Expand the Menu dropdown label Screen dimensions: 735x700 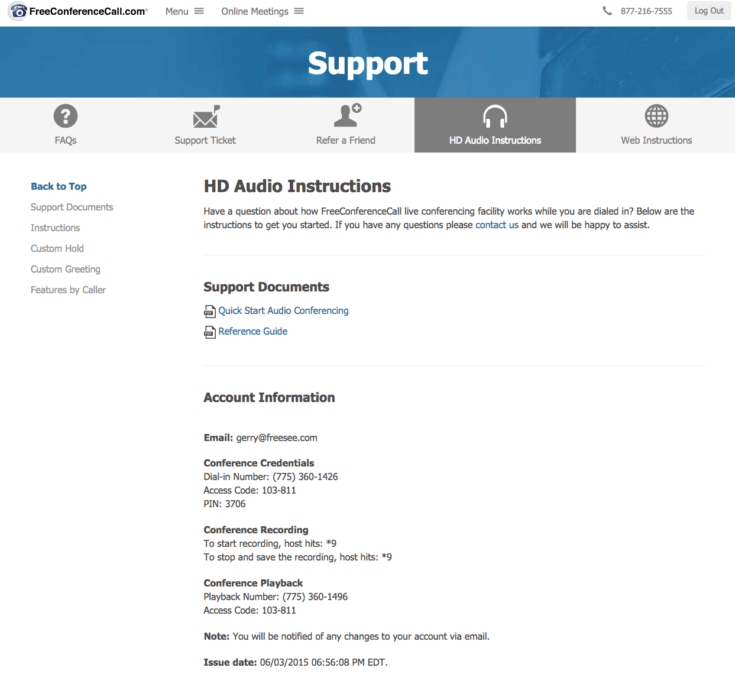click(x=177, y=11)
